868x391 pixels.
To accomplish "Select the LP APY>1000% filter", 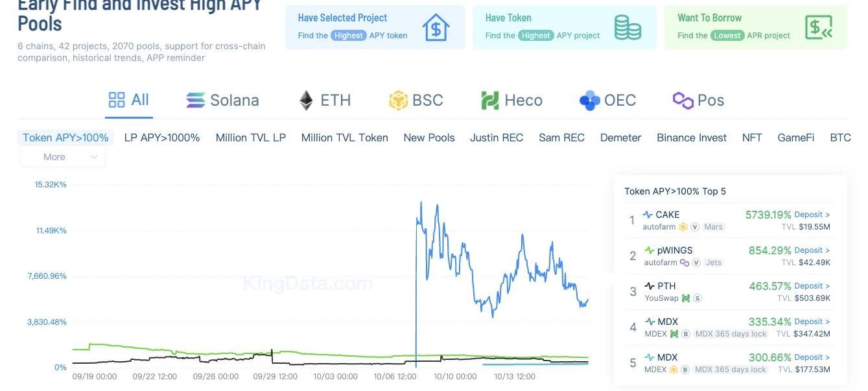I will click(x=162, y=137).
